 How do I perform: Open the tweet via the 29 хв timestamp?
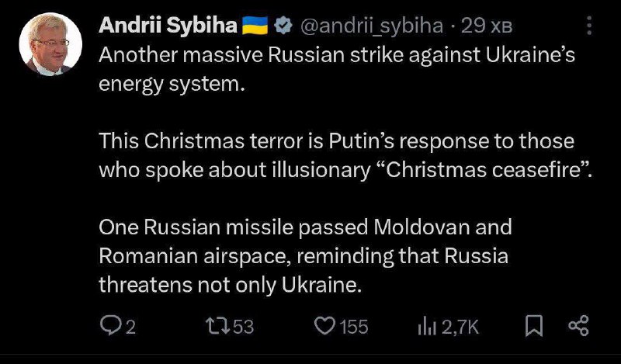pyautogui.click(x=486, y=27)
